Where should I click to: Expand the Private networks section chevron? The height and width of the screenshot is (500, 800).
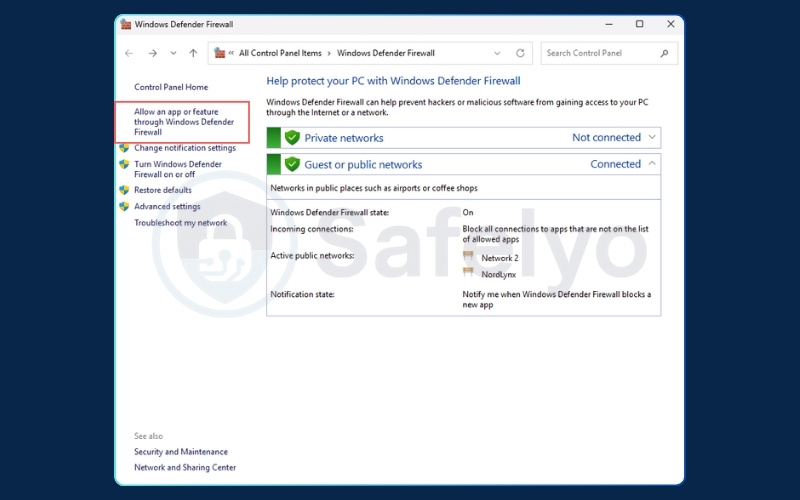[652, 137]
